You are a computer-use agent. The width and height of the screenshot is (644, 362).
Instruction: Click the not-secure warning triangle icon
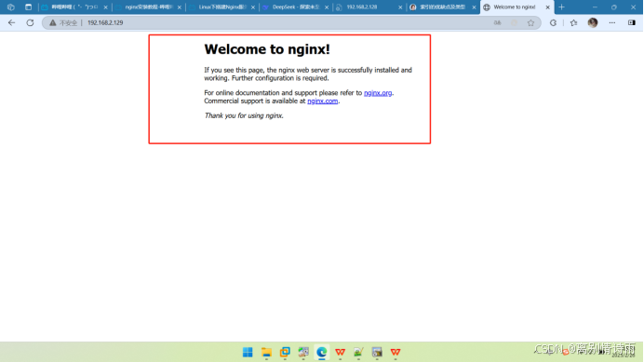click(52, 23)
